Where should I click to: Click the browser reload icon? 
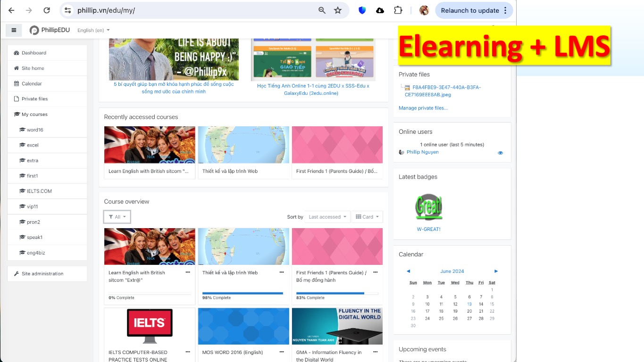(46, 10)
